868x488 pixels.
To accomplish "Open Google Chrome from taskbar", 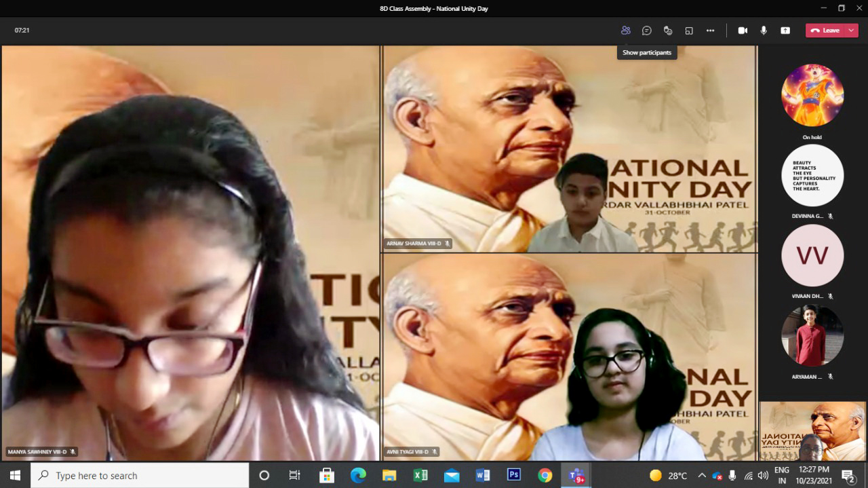I will click(x=545, y=475).
